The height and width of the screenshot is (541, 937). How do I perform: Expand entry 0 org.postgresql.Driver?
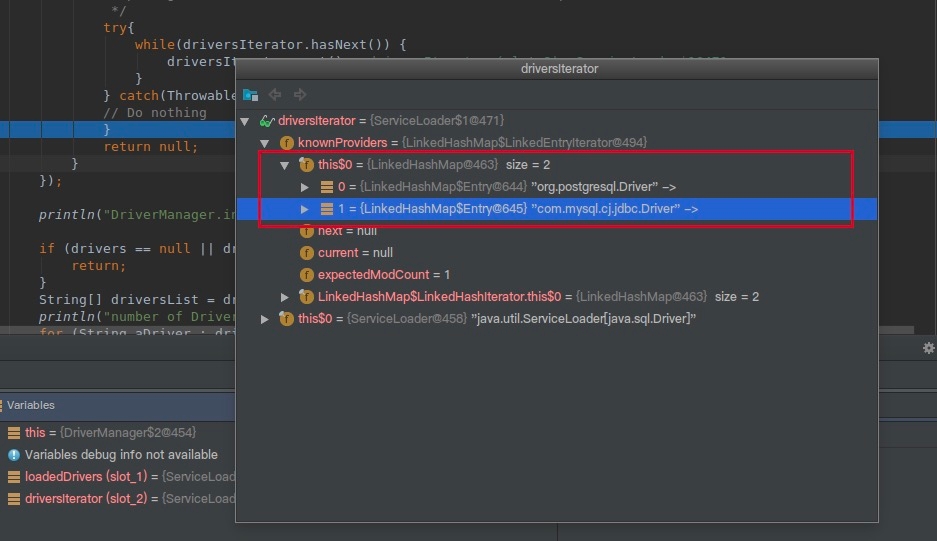305,187
